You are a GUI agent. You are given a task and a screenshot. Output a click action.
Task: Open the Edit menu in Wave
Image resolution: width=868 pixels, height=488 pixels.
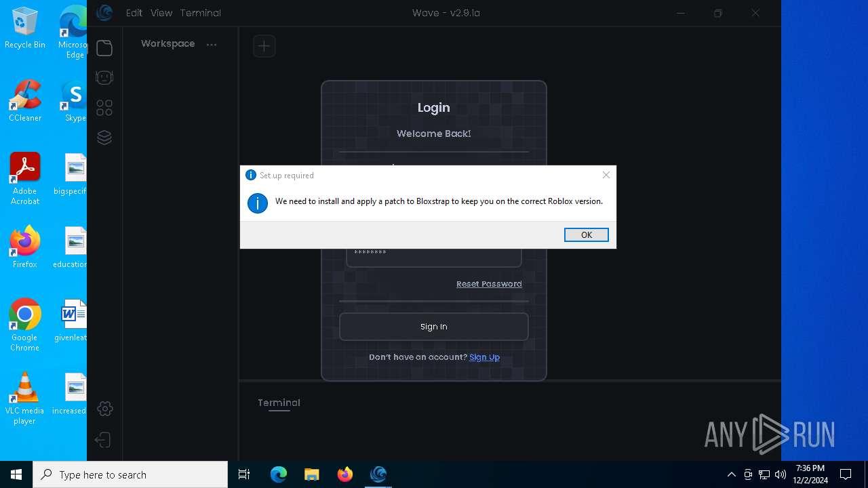[134, 13]
